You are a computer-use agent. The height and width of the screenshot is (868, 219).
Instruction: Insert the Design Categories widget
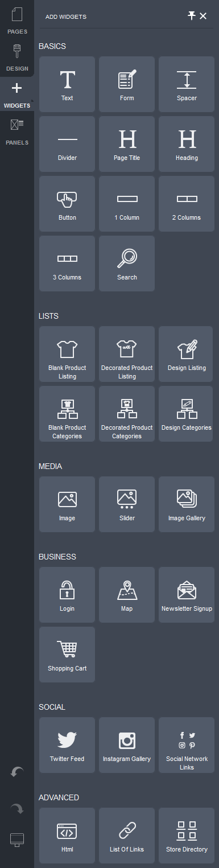coord(187,414)
